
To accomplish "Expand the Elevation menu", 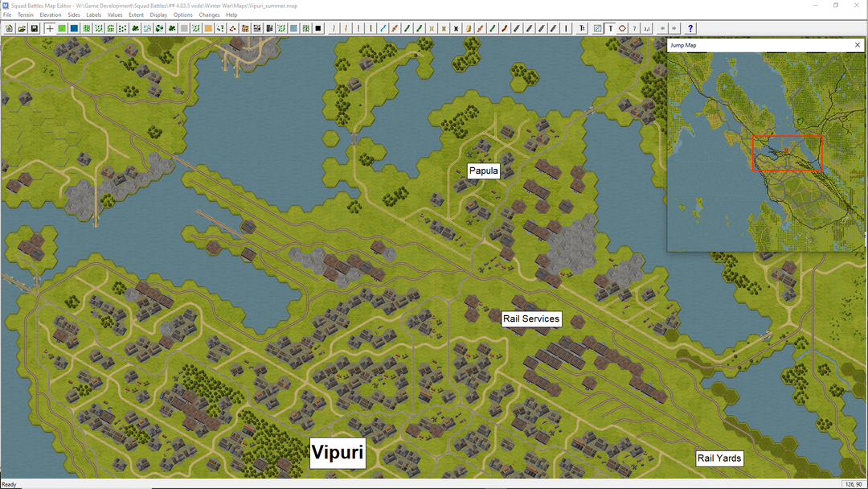I will pyautogui.click(x=51, y=15).
